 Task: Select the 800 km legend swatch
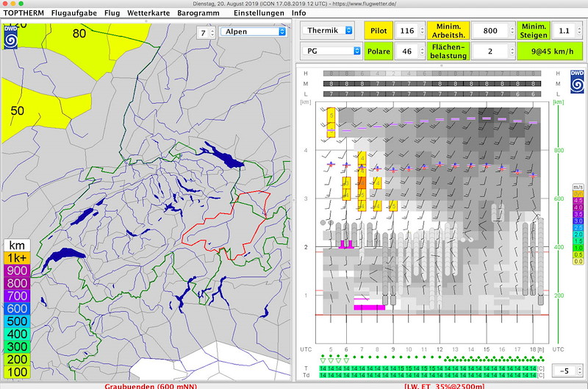pyautogui.click(x=17, y=283)
